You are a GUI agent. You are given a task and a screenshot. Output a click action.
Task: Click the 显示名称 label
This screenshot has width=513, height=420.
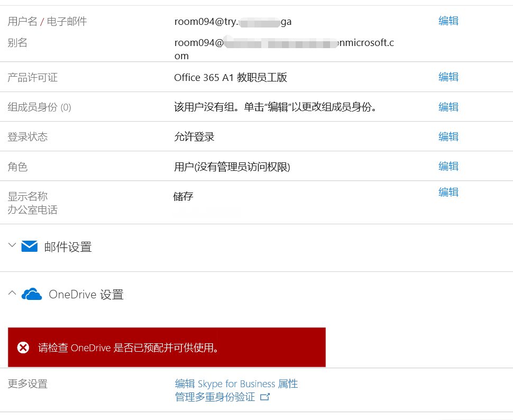[x=28, y=196]
